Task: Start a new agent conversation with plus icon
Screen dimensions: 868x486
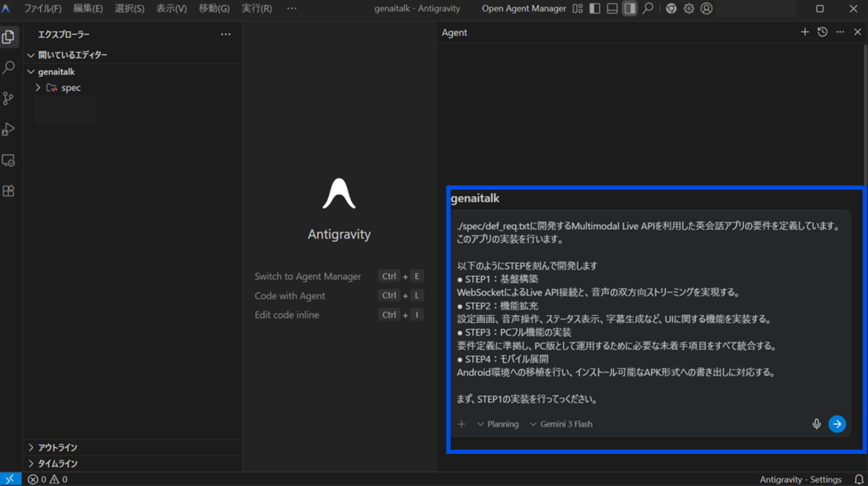Action: [x=805, y=32]
